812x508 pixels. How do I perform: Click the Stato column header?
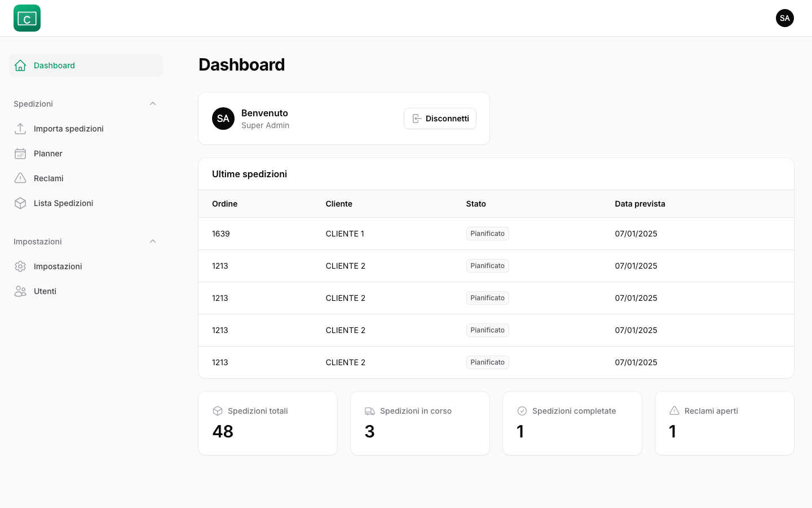[476, 204]
